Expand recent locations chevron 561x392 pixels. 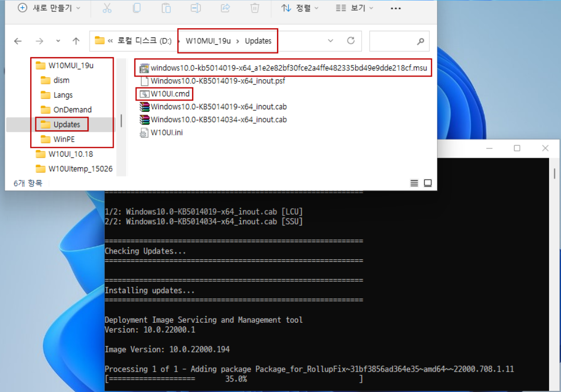tap(58, 41)
